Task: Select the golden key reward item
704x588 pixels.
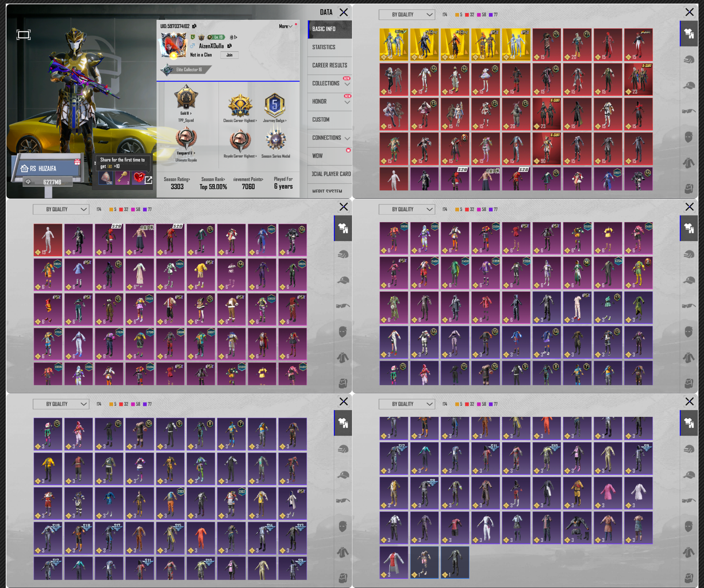Action: click(123, 178)
